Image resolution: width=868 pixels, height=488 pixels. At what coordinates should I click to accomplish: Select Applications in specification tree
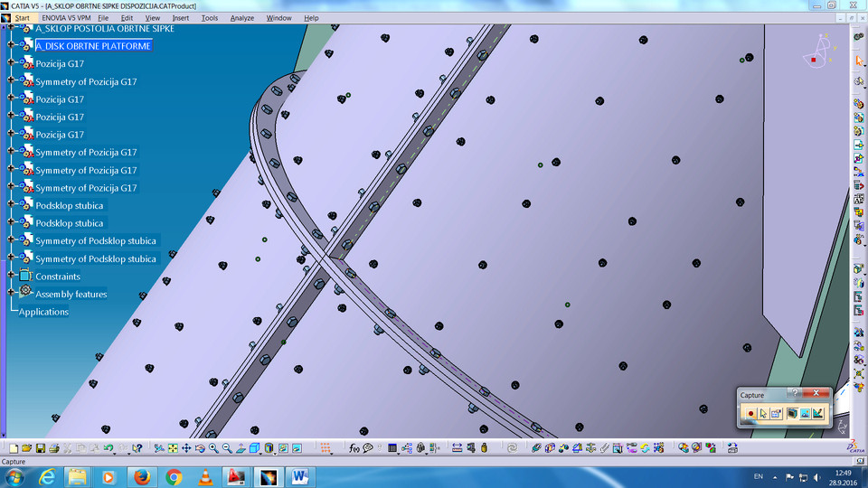pos(43,312)
